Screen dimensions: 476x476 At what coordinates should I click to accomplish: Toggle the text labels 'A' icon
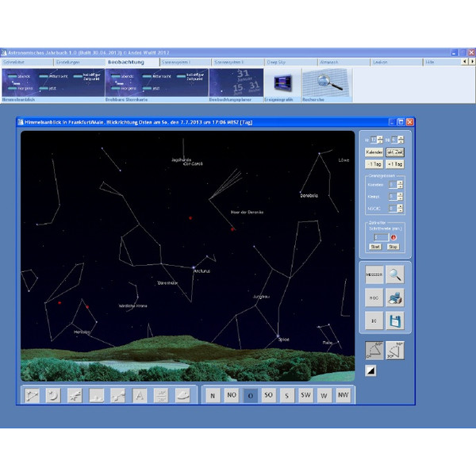[x=140, y=395]
